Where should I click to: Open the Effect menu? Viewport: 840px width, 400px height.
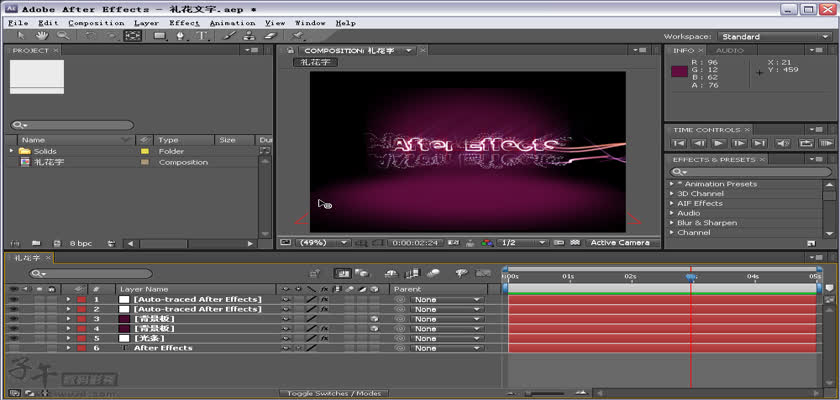point(184,23)
